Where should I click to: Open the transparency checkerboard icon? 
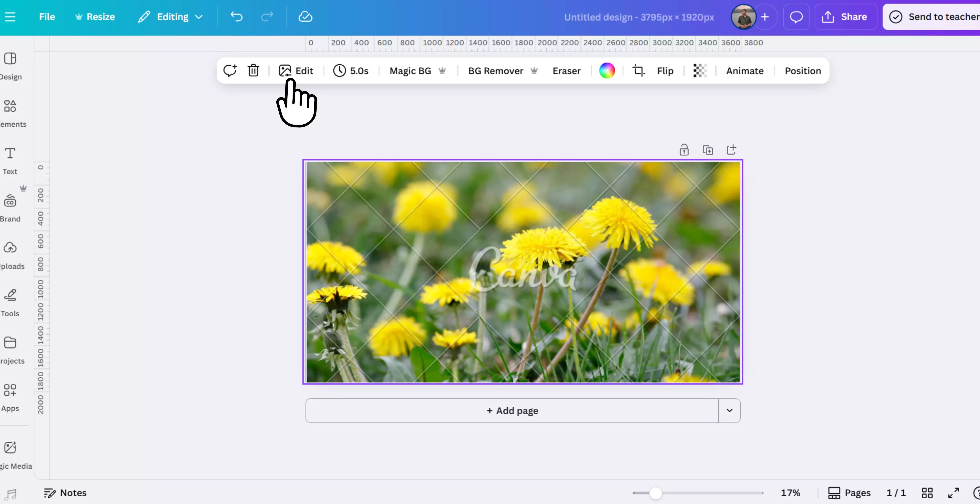pyautogui.click(x=700, y=71)
